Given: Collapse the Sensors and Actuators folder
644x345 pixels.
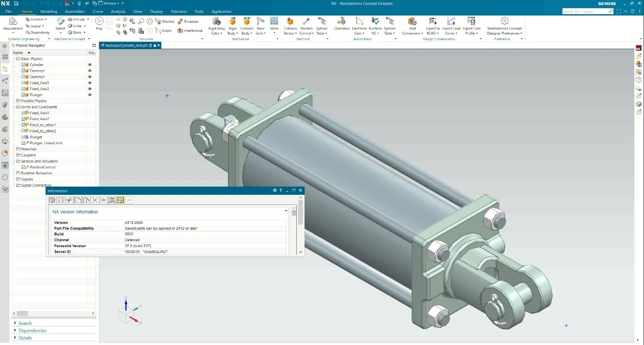Looking at the screenshot, I should [14, 161].
